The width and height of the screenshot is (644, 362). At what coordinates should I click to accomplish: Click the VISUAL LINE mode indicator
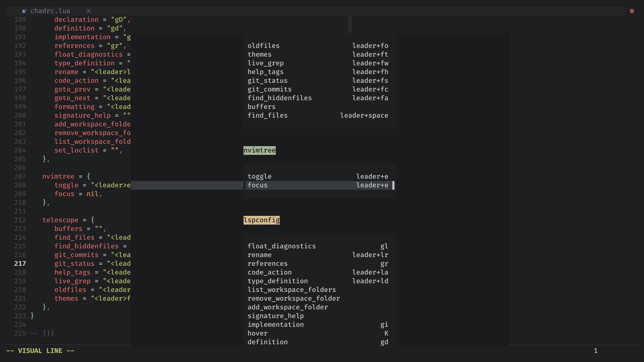40,351
